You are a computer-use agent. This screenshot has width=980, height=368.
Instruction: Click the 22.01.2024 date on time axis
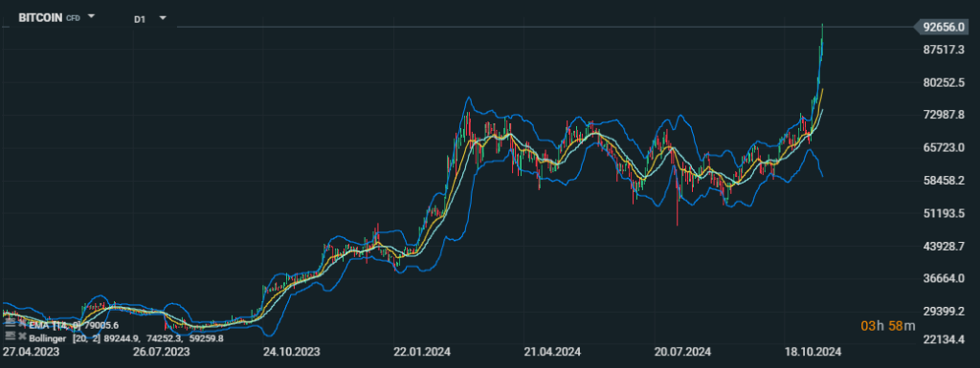[423, 352]
